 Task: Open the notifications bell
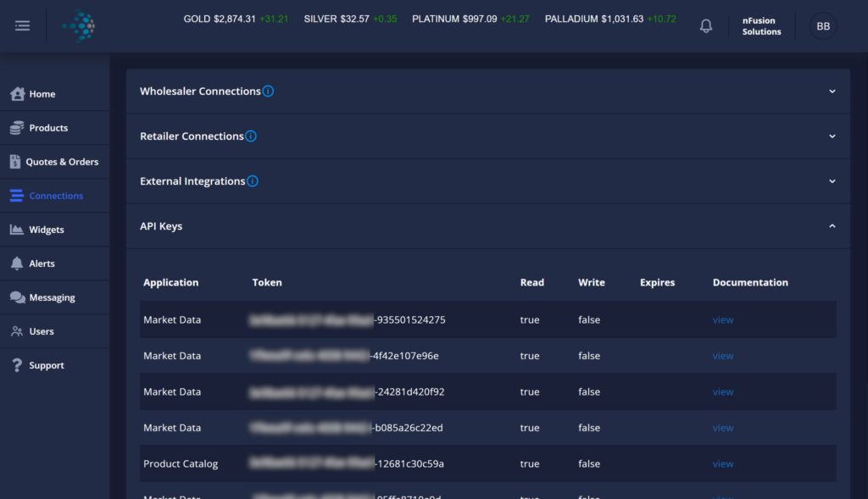coord(706,26)
